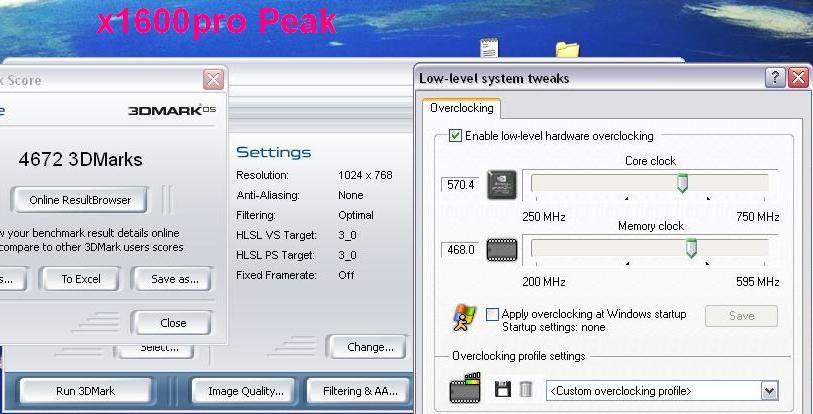Click the Memory clock slider handle

tap(691, 249)
